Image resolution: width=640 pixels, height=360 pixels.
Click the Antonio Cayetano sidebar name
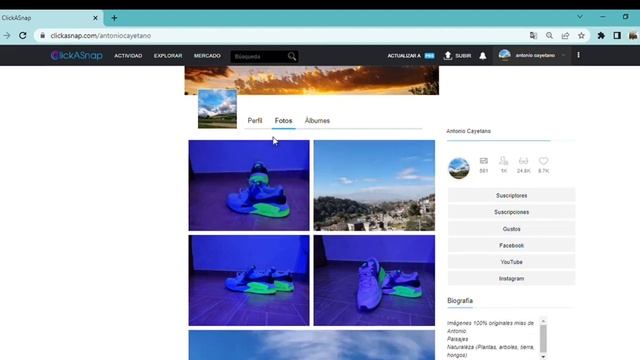click(x=468, y=131)
